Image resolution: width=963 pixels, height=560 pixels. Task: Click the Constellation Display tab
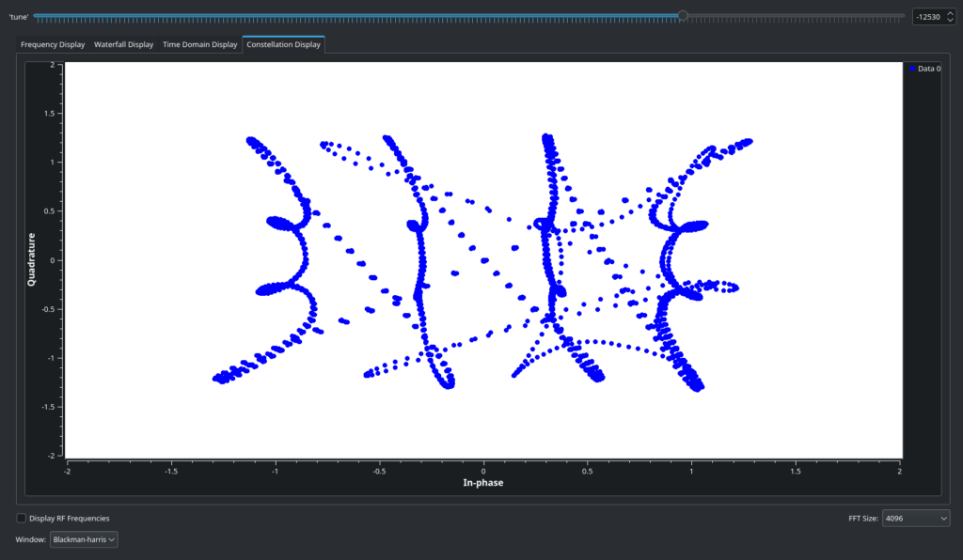283,44
